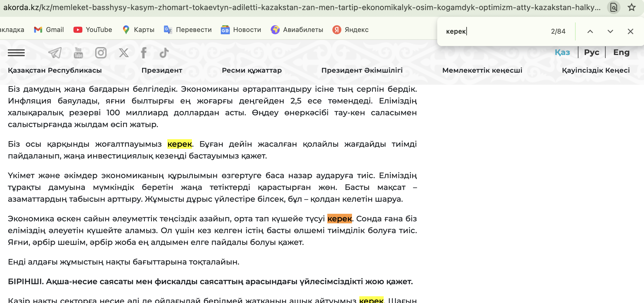Open the YouTube social icon in site header
The width and height of the screenshot is (644, 303).
tap(78, 52)
